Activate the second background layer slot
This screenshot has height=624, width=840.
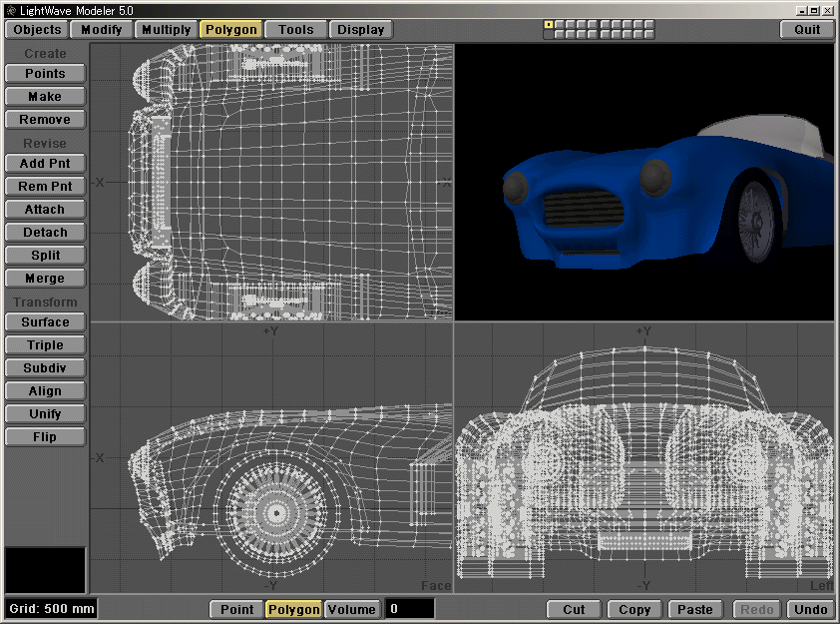[x=559, y=34]
